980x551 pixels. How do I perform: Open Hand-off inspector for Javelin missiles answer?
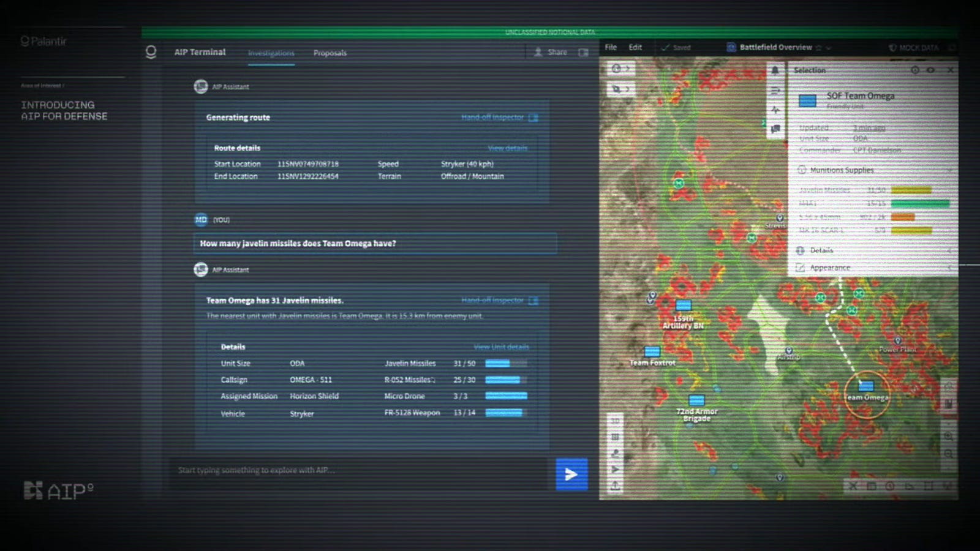pyautogui.click(x=499, y=301)
